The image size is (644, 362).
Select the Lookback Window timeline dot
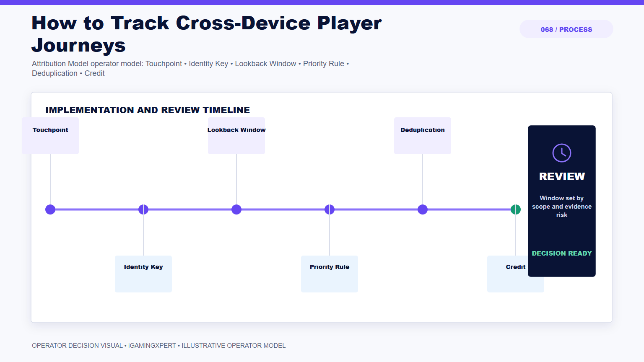236,209
